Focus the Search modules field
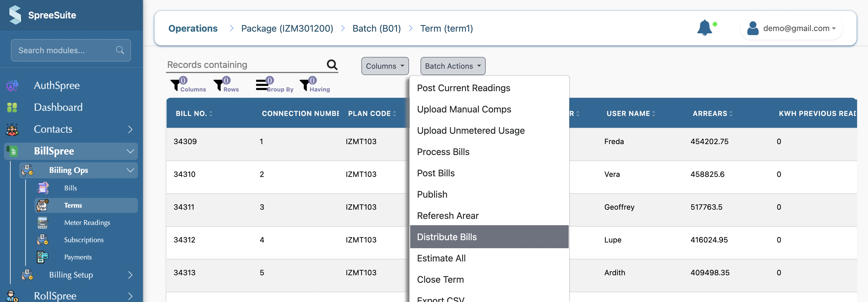Viewport: 868px width, 302px height. pyautogui.click(x=71, y=50)
